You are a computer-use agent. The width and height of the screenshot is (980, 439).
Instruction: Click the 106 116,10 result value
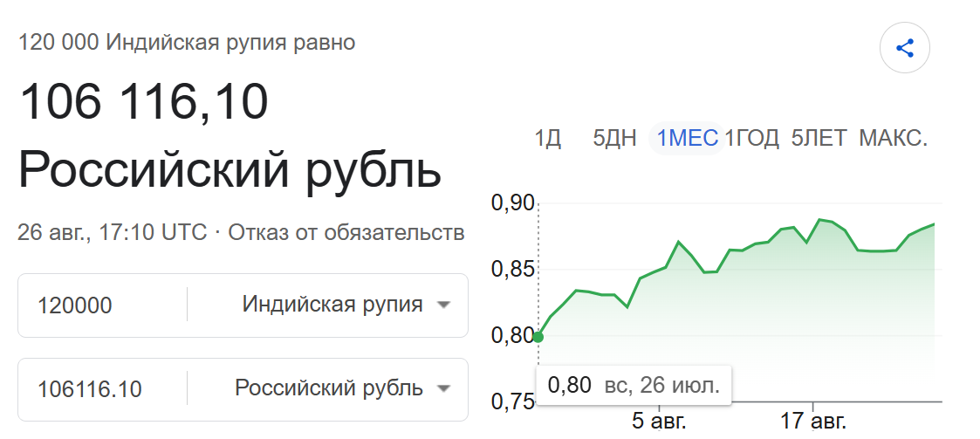144,101
